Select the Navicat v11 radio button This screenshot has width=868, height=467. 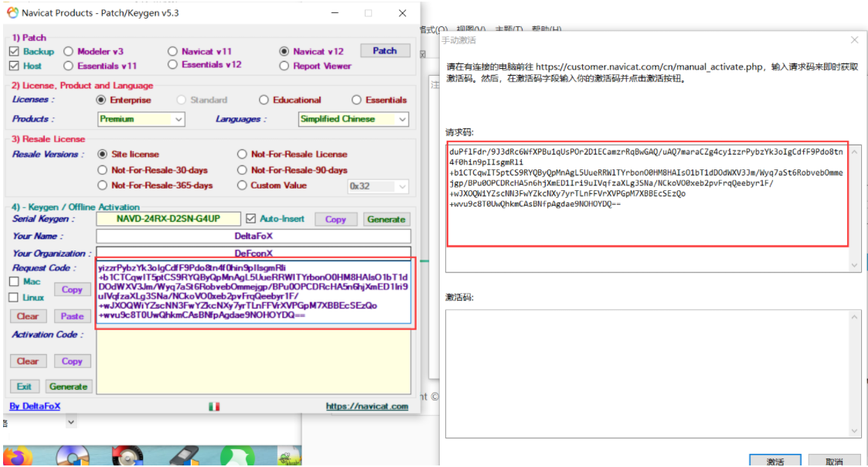click(172, 52)
